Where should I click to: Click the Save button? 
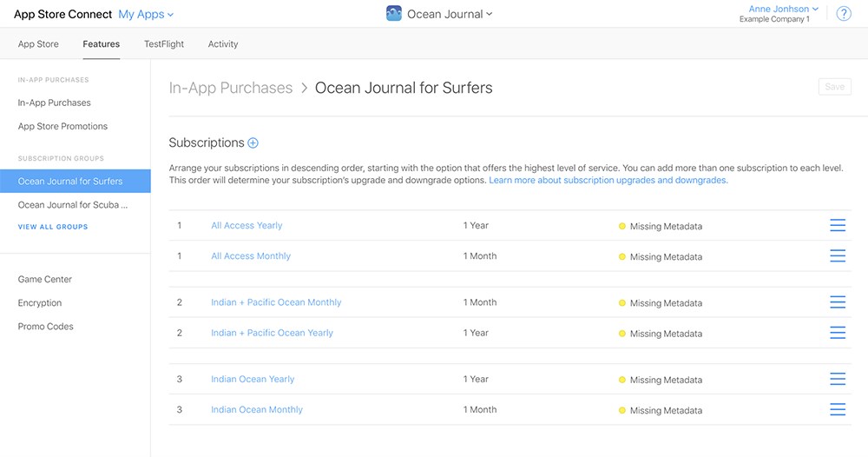click(x=835, y=86)
